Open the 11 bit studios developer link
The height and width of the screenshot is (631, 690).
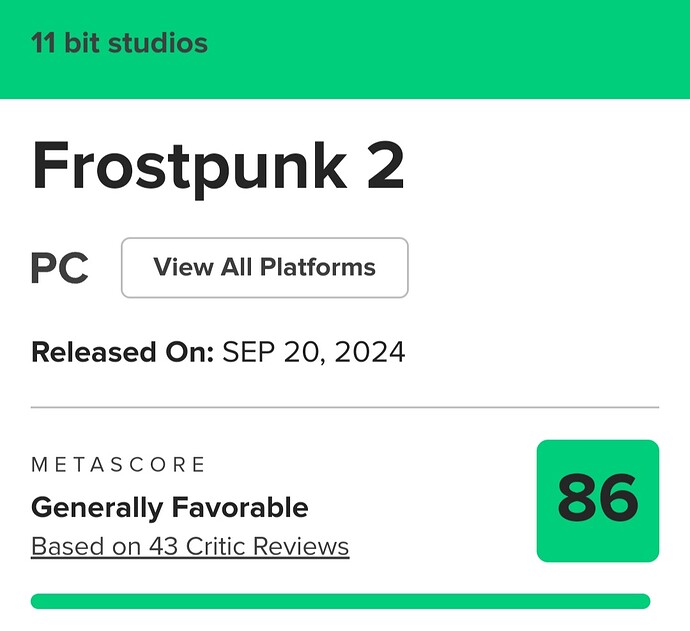pos(119,43)
